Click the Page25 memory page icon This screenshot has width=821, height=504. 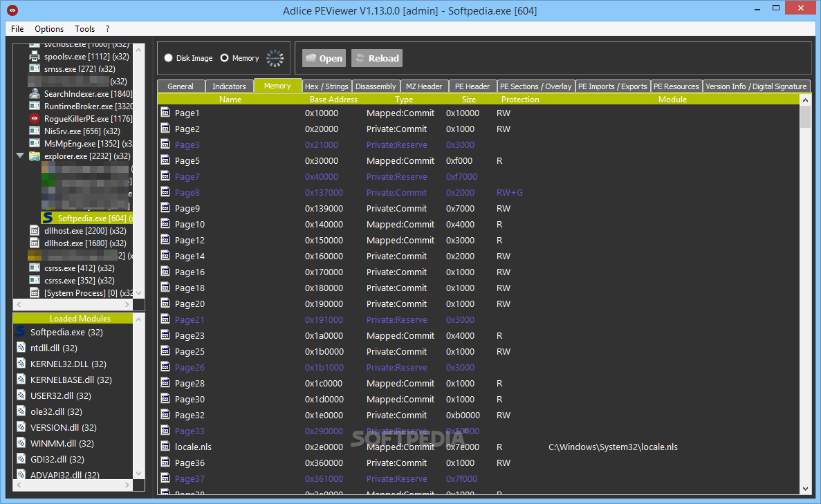coord(165,351)
